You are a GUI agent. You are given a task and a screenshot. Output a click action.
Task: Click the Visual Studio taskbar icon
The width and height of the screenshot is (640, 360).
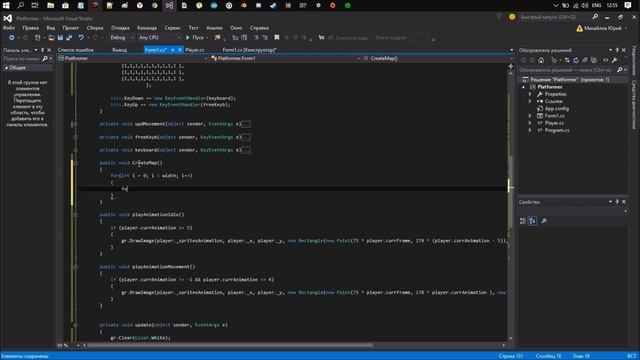[x=169, y=5]
